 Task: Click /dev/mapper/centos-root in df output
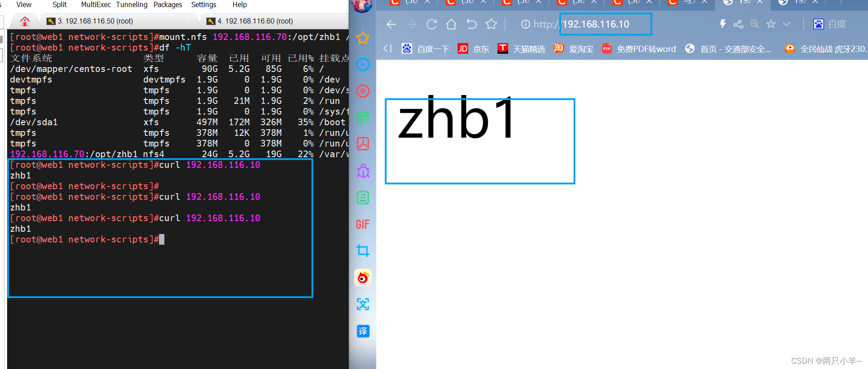click(x=71, y=69)
